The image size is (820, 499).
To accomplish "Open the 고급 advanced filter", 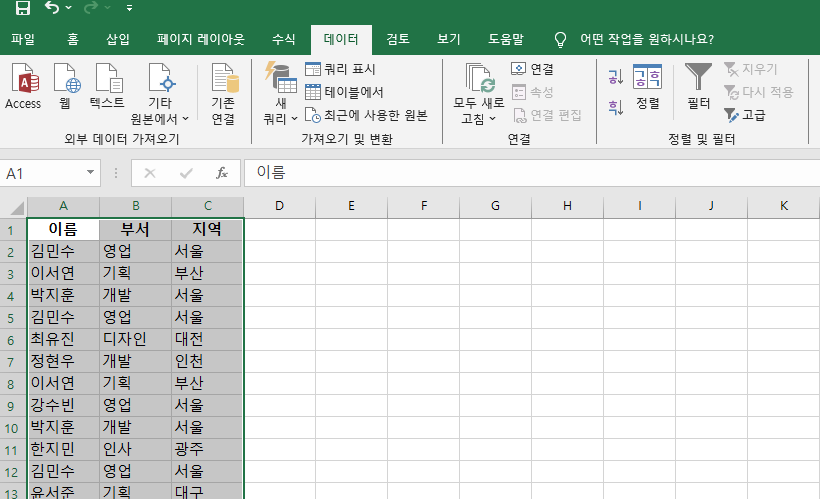I will coord(745,115).
